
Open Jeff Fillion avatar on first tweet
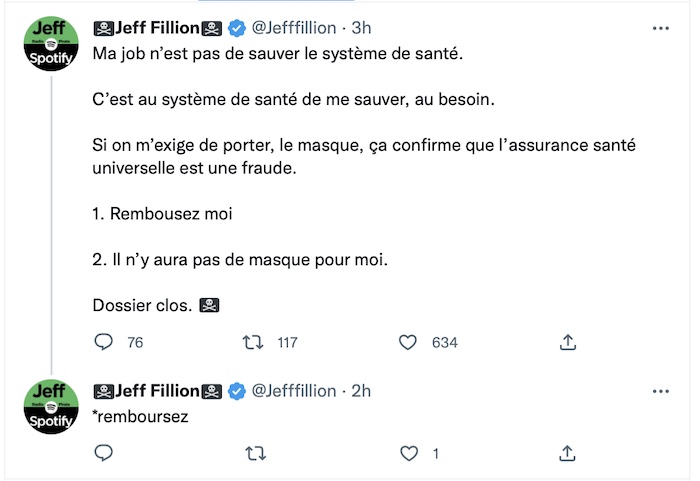click(x=51, y=43)
